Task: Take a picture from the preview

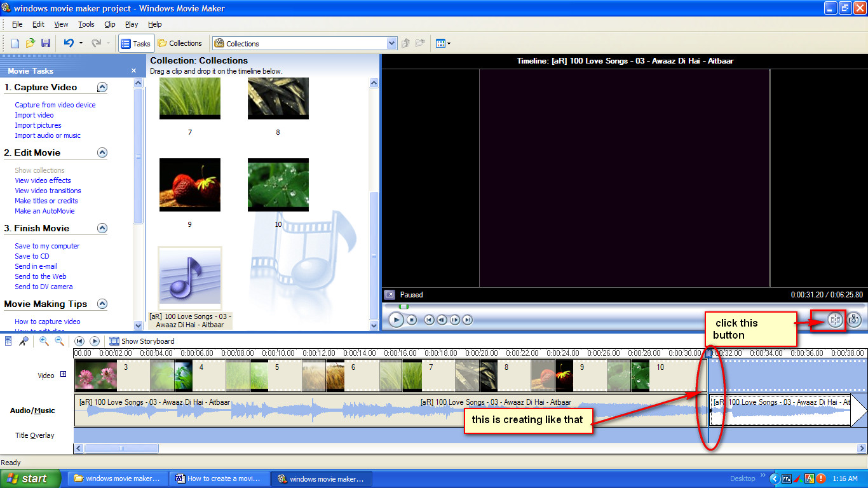Action: (x=854, y=320)
